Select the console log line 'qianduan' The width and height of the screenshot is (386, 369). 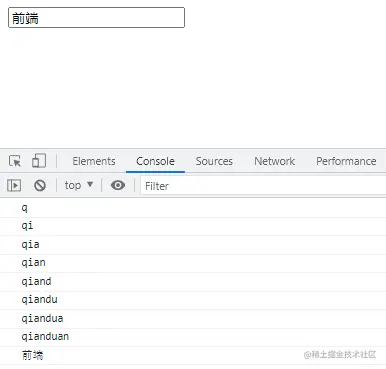193,337
